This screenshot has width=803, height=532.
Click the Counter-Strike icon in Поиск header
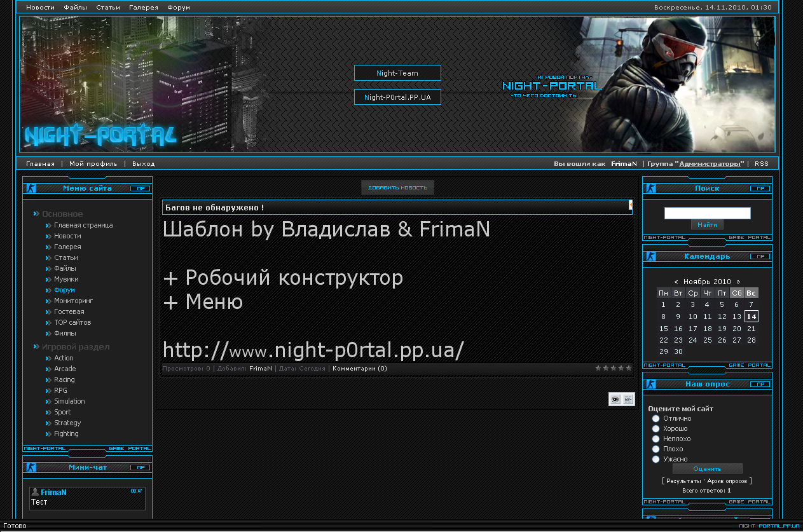click(x=650, y=188)
